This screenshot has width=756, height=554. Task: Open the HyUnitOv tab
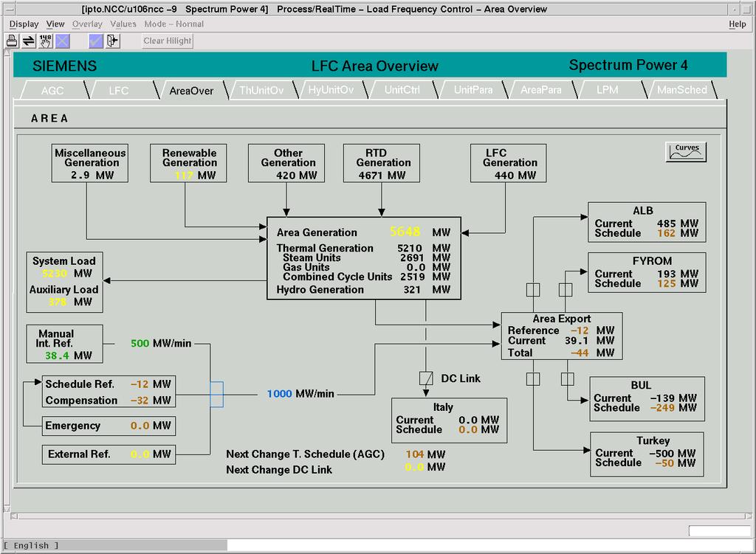click(x=331, y=90)
